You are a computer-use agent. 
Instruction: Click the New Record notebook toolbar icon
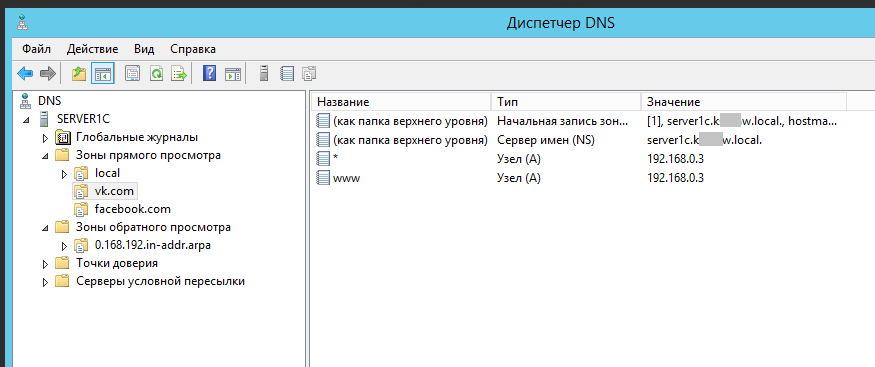point(287,73)
